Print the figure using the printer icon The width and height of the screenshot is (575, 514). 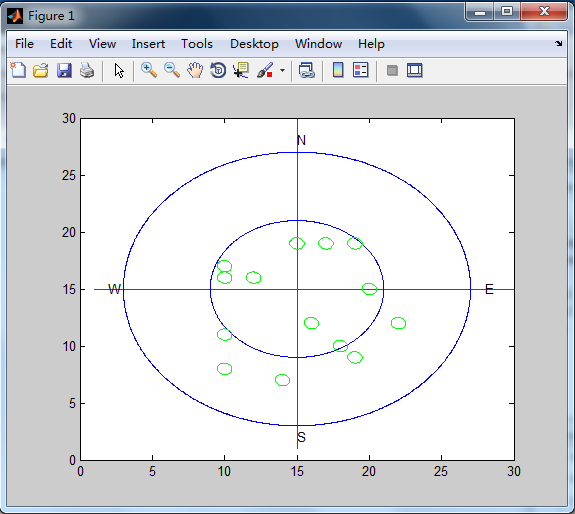tap(87, 70)
